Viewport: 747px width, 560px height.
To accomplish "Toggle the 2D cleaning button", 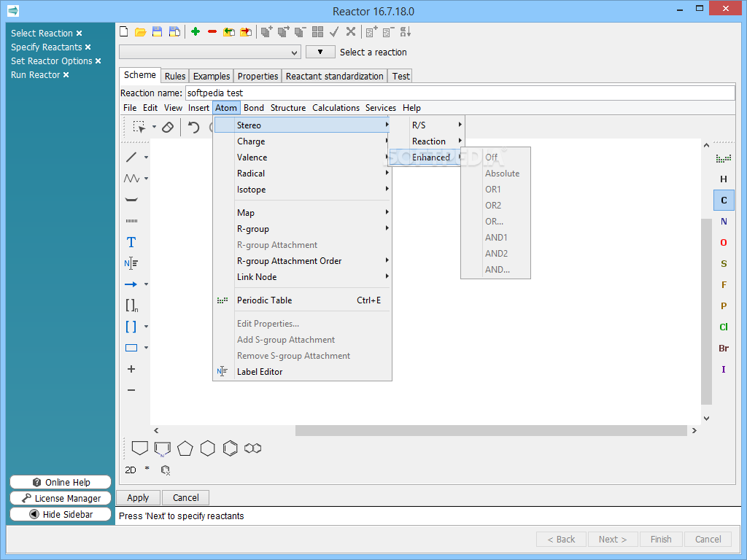I will click(x=131, y=470).
